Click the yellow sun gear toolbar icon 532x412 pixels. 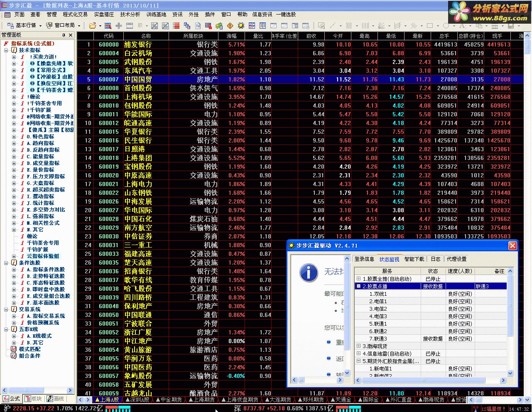click(241, 26)
